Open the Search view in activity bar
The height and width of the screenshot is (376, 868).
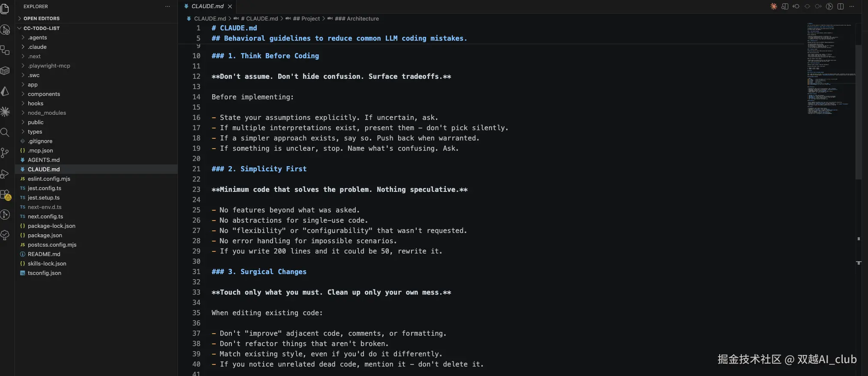[x=5, y=132]
